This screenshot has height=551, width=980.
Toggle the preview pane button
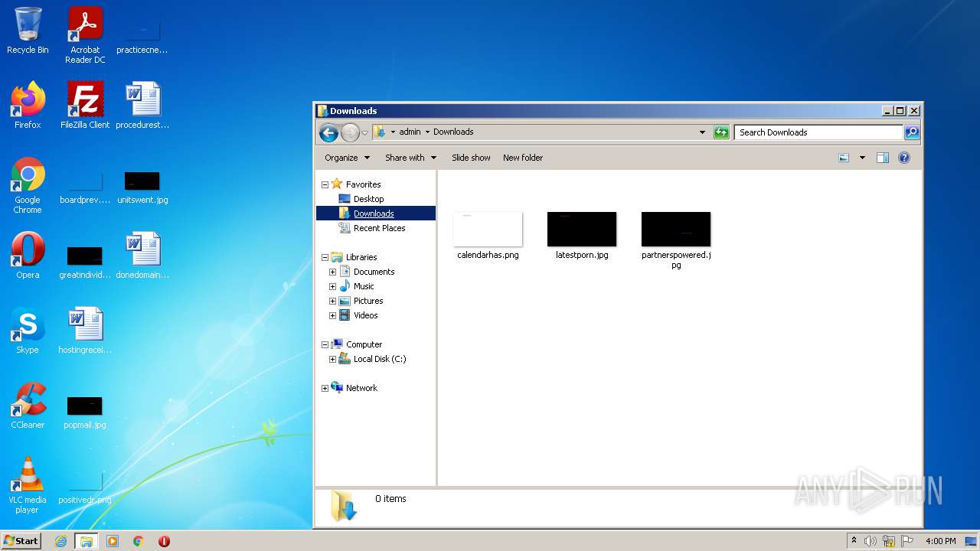[x=882, y=158]
